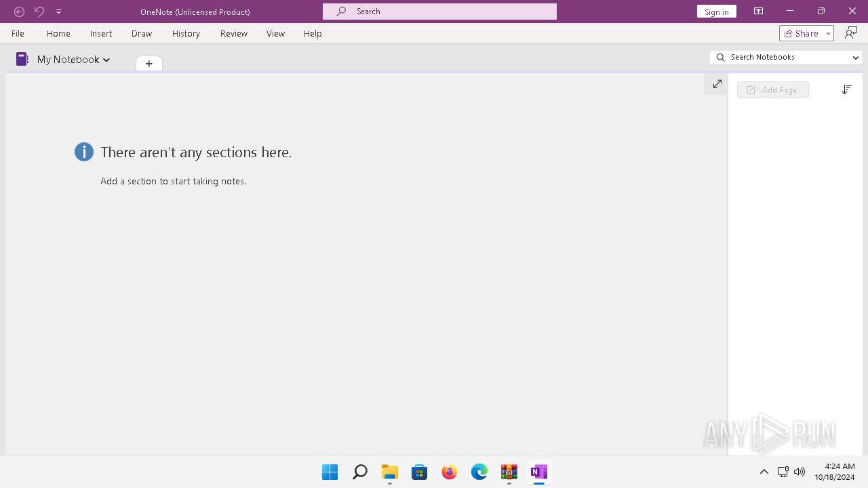The height and width of the screenshot is (488, 868).
Task: Click 'There aren't any sections here.' text
Action: [196, 152]
